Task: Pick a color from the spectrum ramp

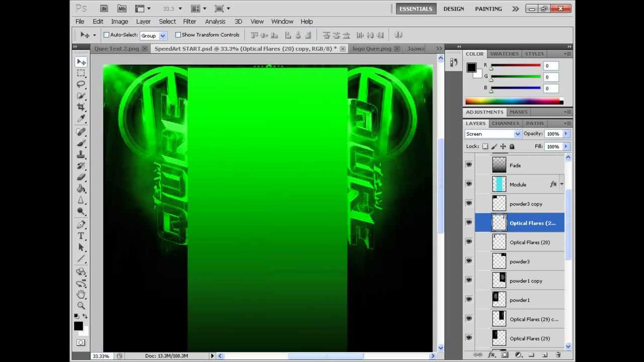Action: [x=514, y=102]
